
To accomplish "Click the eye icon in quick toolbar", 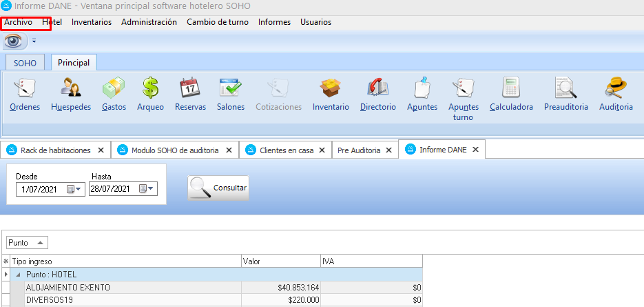I will tap(13, 41).
